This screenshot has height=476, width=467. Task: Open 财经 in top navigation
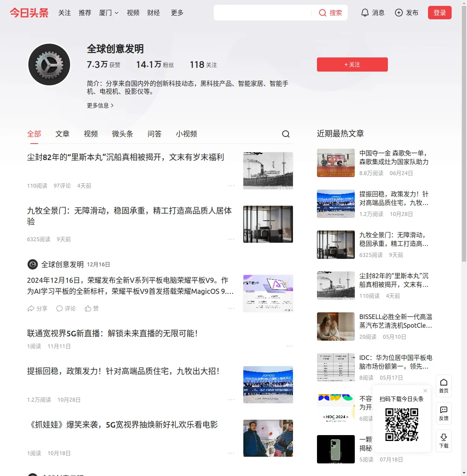(x=154, y=13)
